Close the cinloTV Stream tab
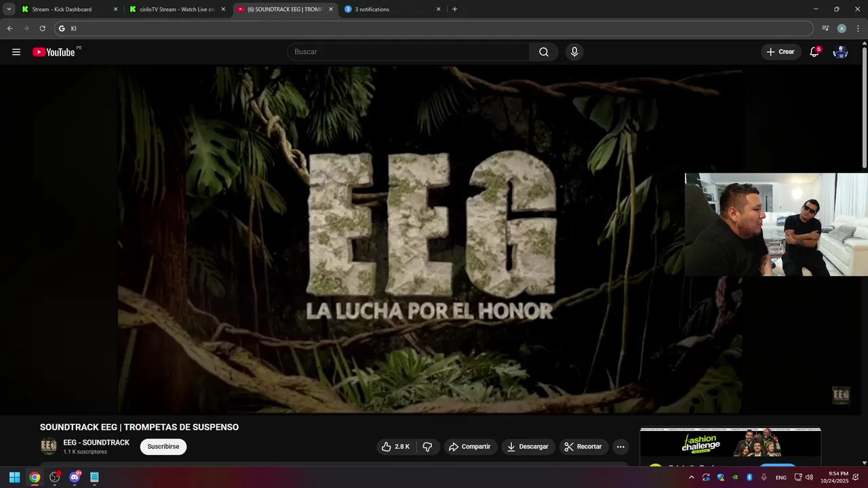 (x=222, y=9)
